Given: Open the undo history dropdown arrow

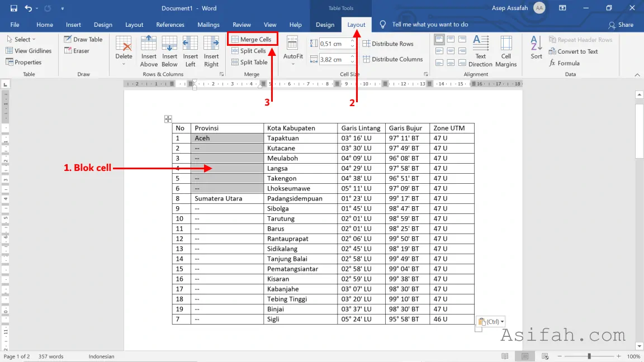Looking at the screenshot, I should coord(37,8).
